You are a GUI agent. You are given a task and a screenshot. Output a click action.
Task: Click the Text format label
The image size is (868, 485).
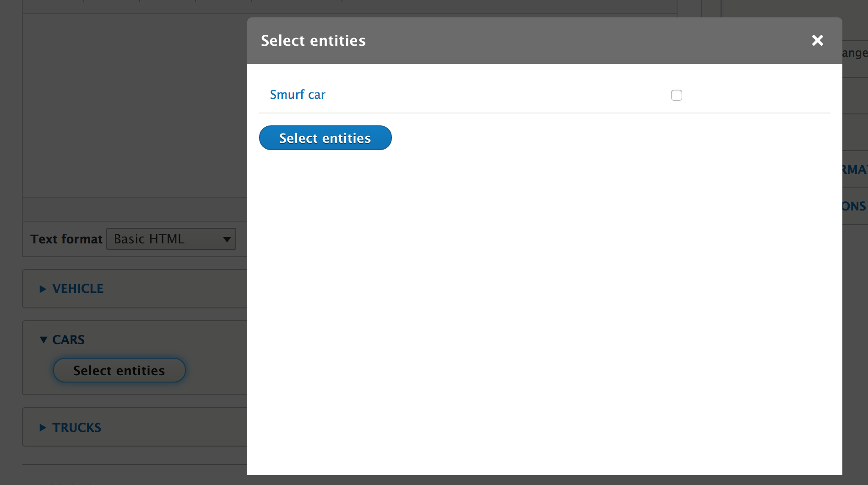(66, 239)
